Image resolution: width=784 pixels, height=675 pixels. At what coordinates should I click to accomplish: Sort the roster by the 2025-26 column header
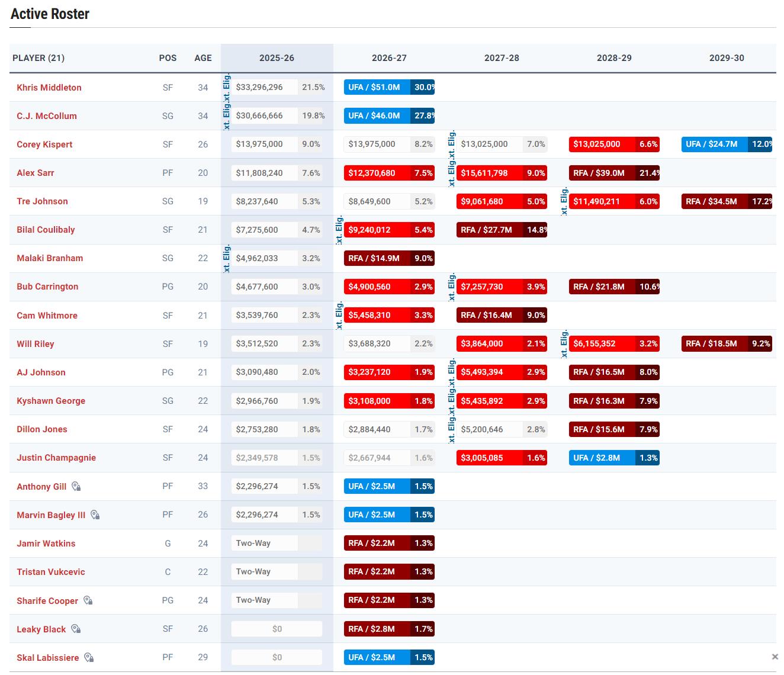click(x=277, y=58)
